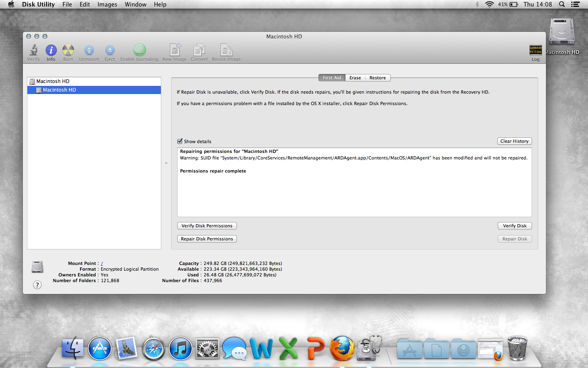Click the Number of Files value 437,966

click(x=213, y=280)
